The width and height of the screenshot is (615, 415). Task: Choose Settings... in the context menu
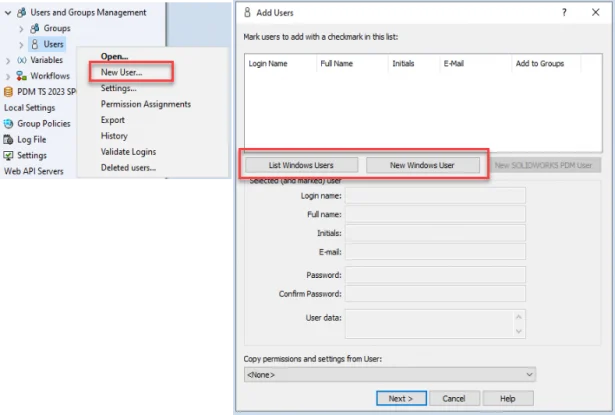tap(118, 88)
